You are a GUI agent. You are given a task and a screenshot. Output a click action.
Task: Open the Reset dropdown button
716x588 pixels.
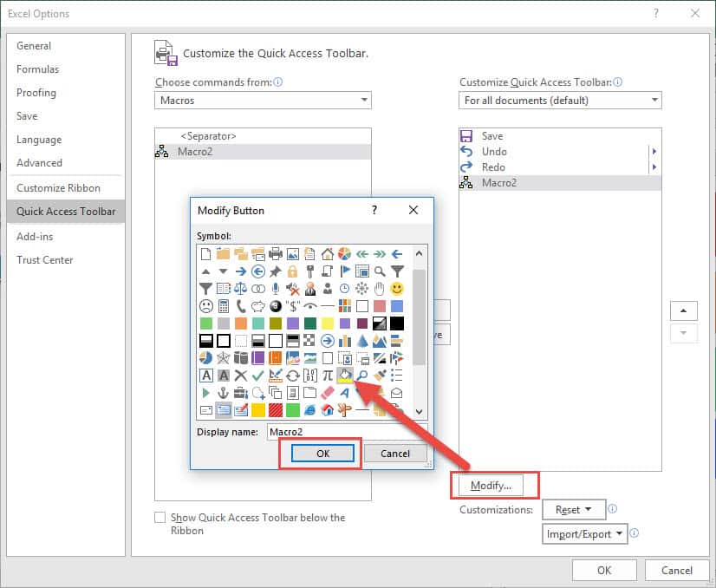coord(574,509)
